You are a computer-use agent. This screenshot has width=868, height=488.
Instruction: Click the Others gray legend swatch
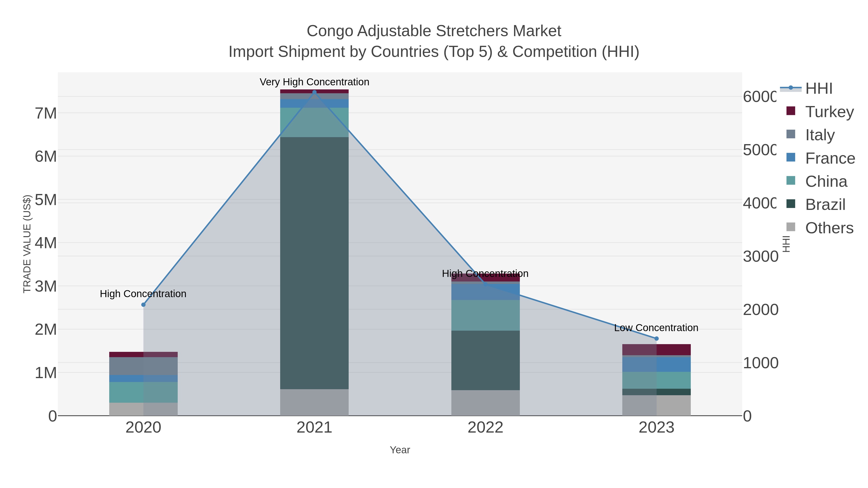click(791, 227)
